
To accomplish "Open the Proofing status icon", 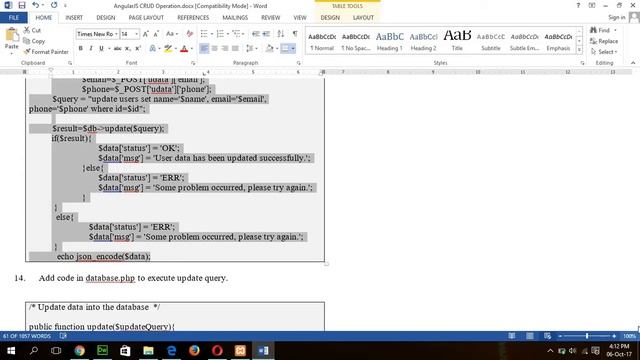I will pos(63,336).
